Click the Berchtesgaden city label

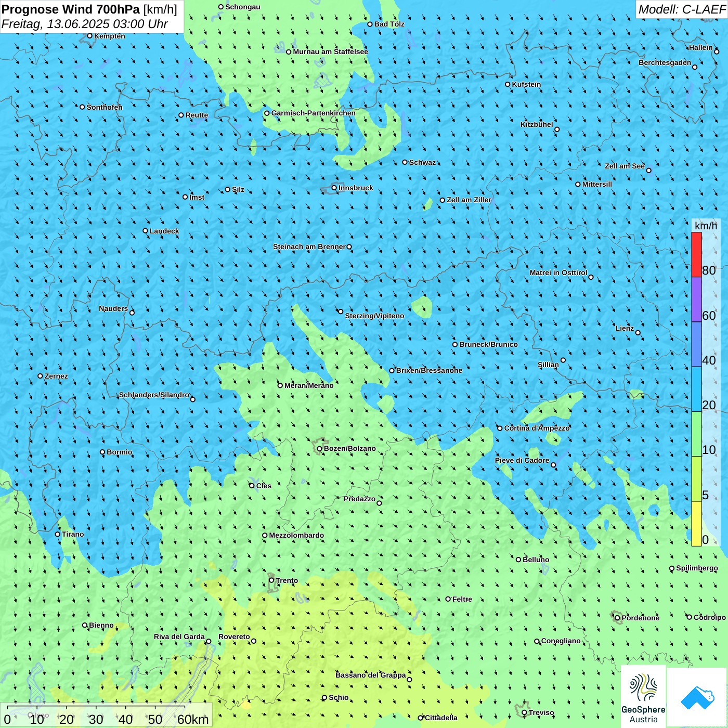point(665,62)
